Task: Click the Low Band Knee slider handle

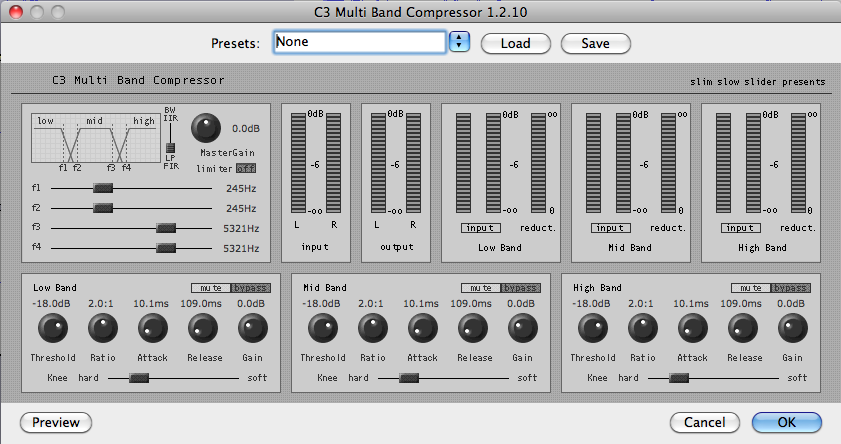Action: click(x=139, y=378)
